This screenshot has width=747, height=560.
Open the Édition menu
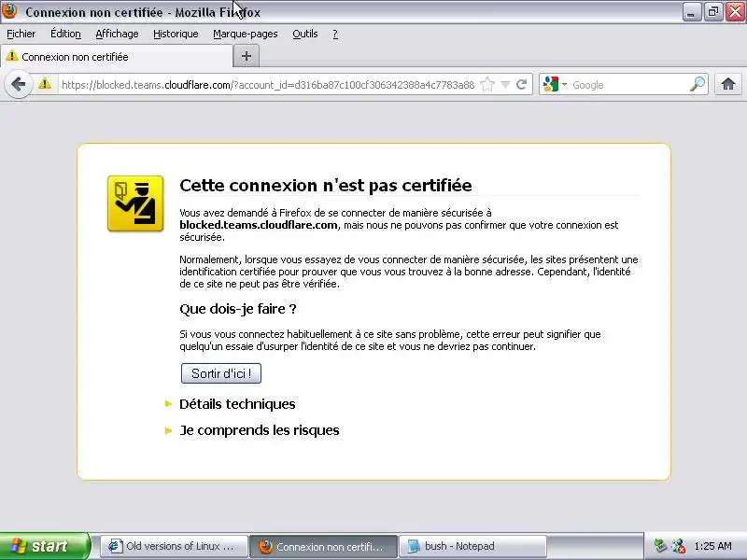pyautogui.click(x=65, y=34)
